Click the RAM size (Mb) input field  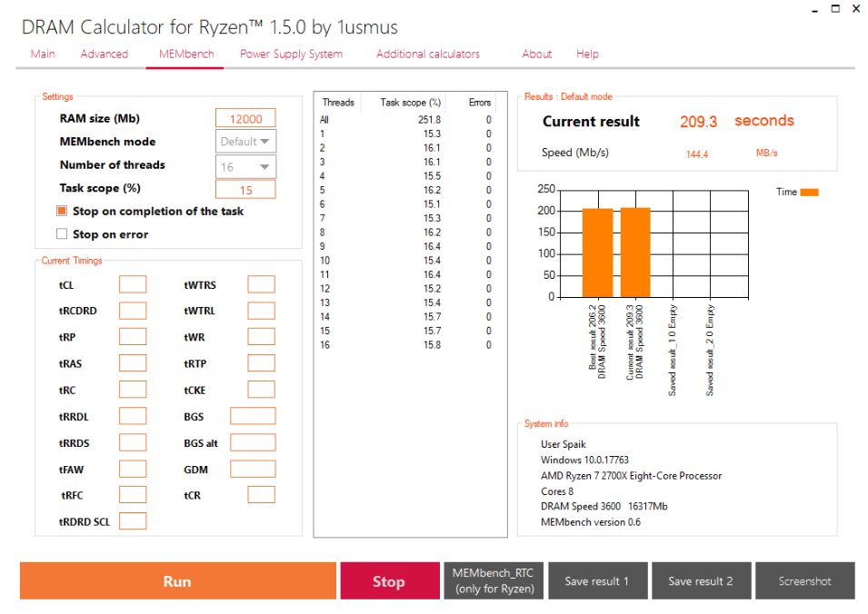pos(245,118)
